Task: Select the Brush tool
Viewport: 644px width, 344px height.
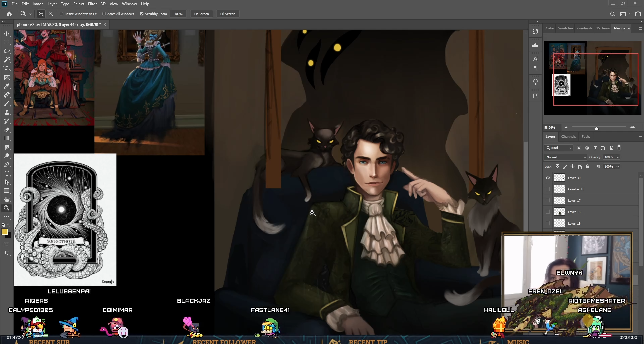Action: pyautogui.click(x=7, y=103)
